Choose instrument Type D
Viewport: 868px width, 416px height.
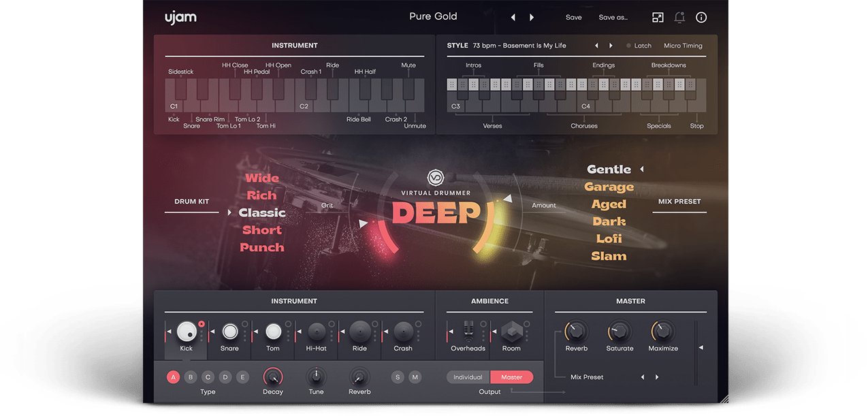(x=225, y=377)
